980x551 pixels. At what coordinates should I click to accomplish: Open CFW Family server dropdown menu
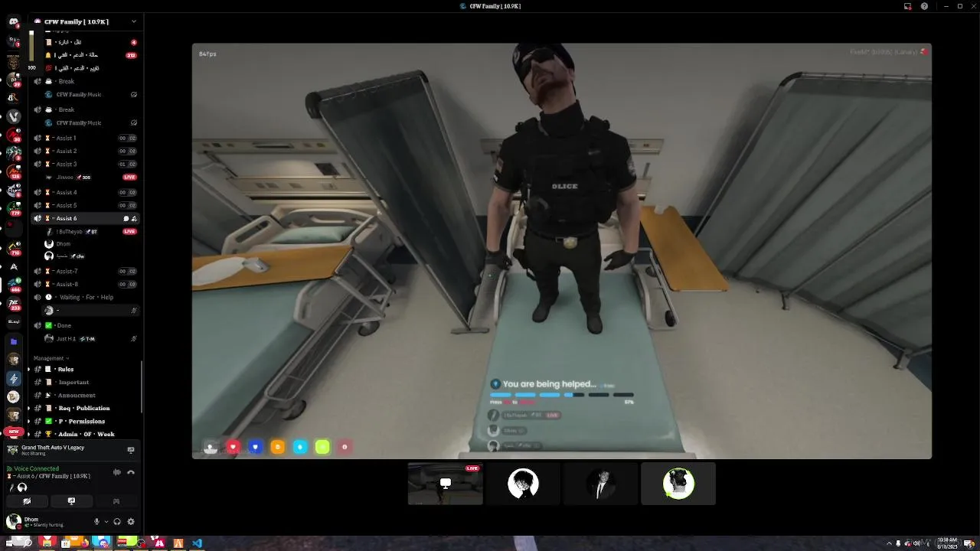134,21
